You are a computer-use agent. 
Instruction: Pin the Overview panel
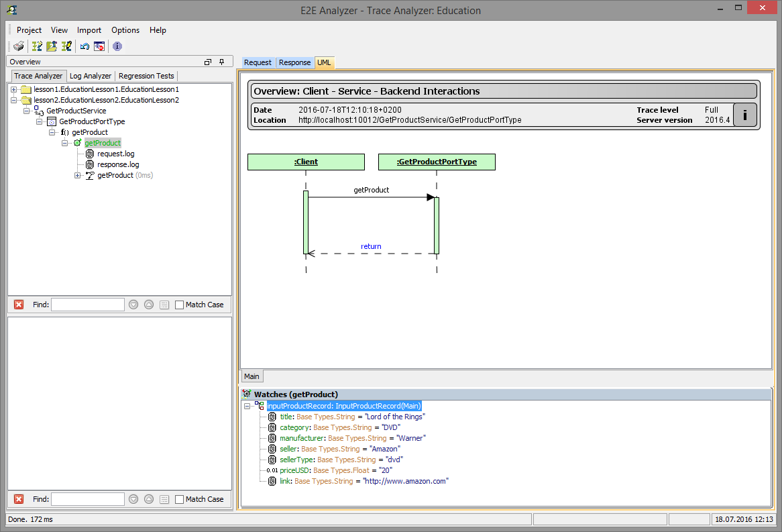point(221,61)
